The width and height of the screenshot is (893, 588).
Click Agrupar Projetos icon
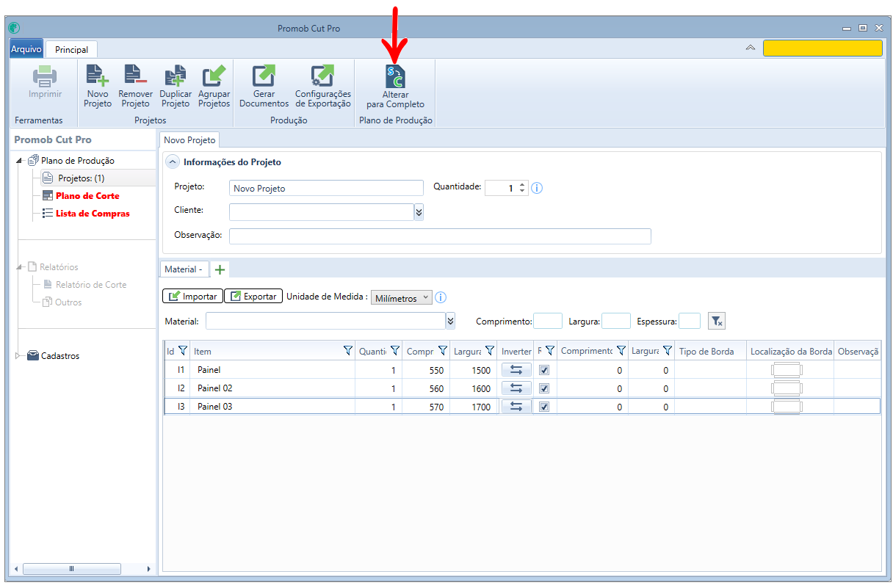214,76
